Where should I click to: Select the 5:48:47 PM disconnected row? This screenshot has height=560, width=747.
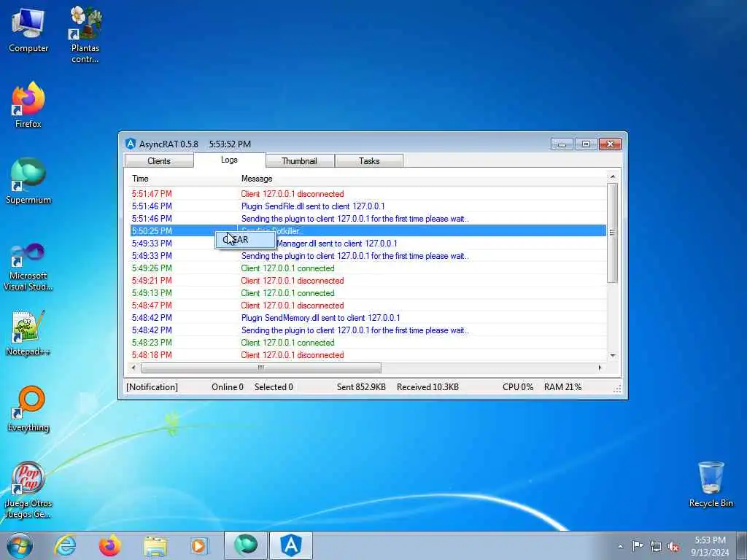click(368, 306)
